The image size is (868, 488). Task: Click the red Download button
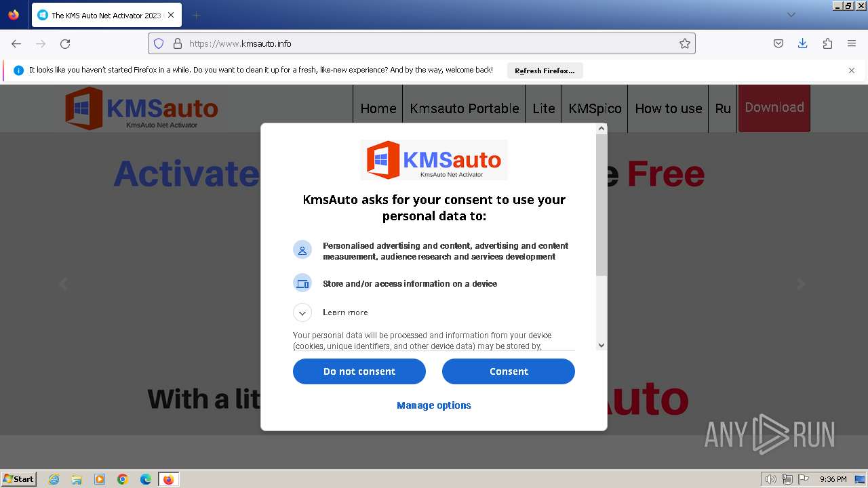pos(774,108)
